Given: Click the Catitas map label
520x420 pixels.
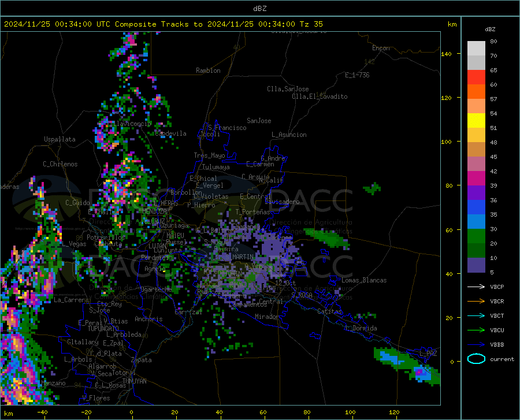Looking at the screenshot, I should 329,311.
